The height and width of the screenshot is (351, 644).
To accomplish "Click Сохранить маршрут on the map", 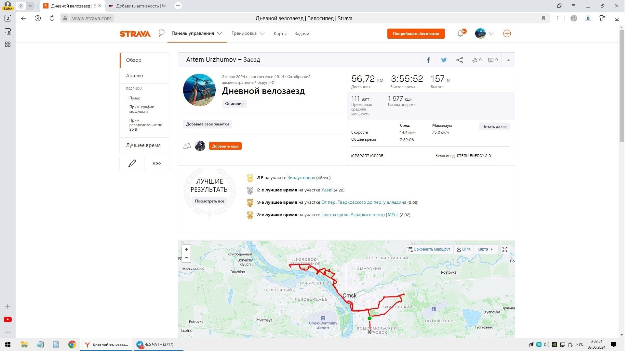I will pos(429,249).
